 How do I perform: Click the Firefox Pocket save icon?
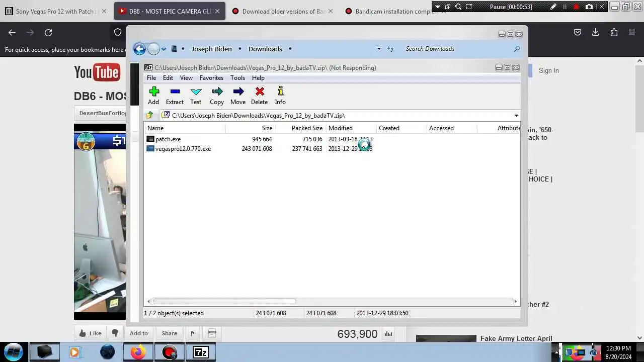[578, 32]
